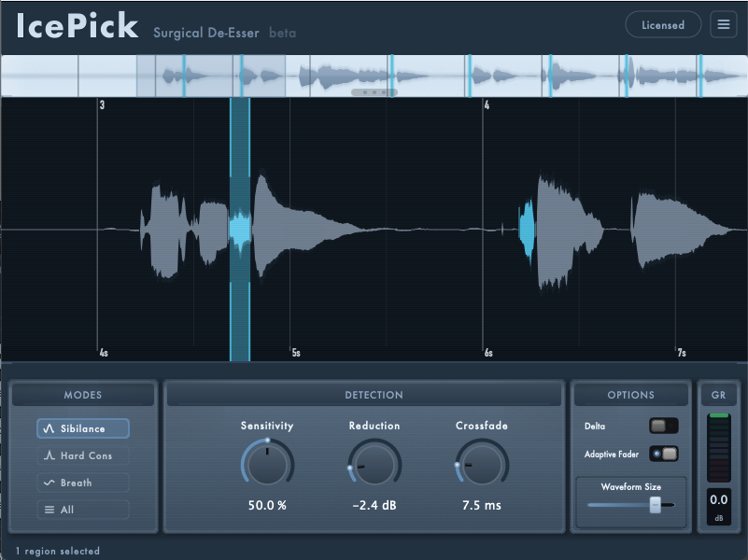Switch to Hard Cons mode
The image size is (748, 560).
point(82,455)
